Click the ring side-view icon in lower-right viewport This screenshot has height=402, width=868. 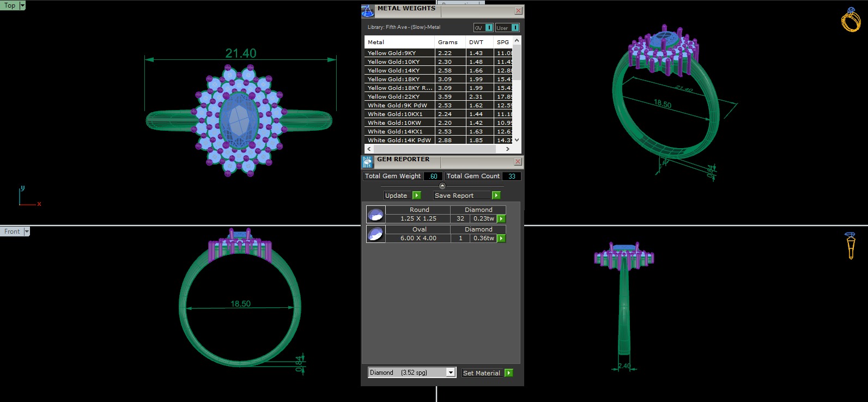click(851, 246)
